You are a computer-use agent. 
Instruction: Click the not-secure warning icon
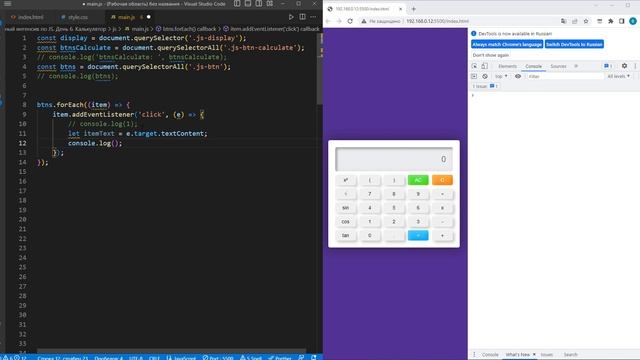pos(364,21)
